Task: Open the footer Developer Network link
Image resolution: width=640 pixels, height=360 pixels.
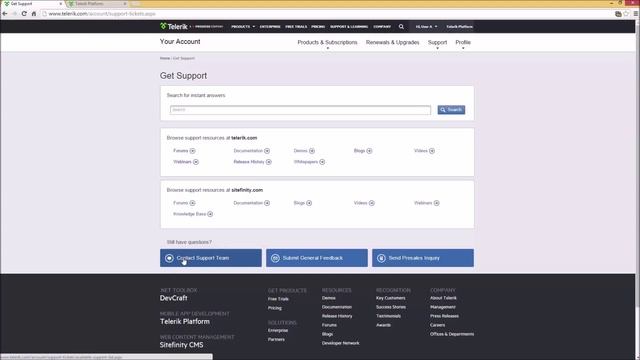Action: pyautogui.click(x=340, y=343)
